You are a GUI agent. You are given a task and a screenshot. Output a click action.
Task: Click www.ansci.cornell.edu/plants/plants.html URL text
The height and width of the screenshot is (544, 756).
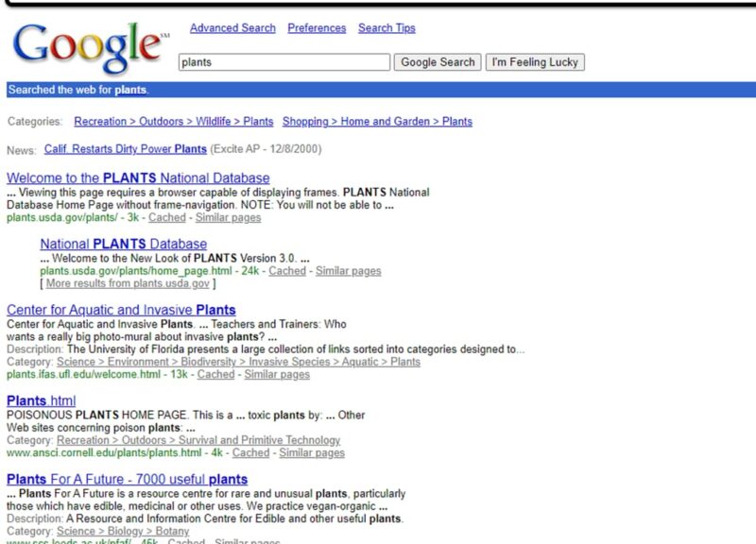point(104,453)
